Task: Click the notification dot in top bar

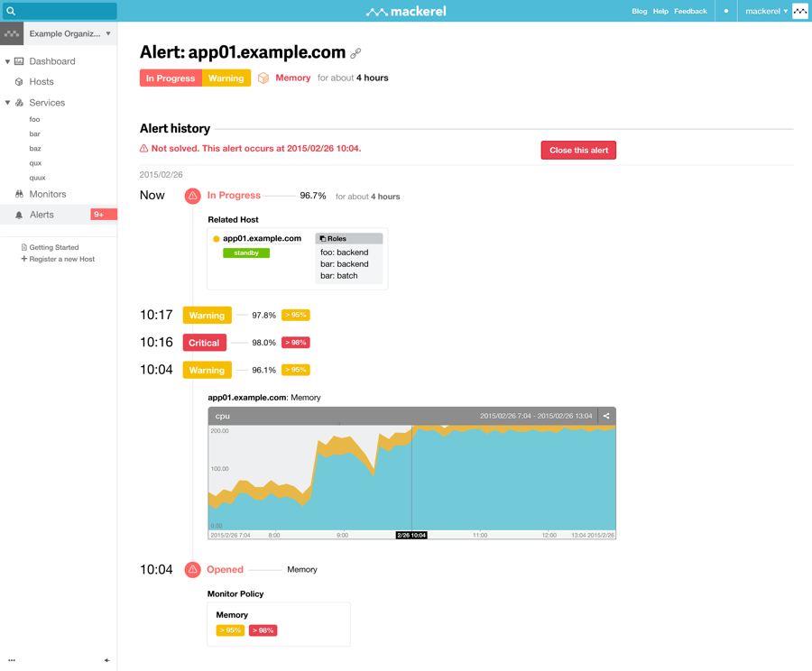Action: point(726,12)
